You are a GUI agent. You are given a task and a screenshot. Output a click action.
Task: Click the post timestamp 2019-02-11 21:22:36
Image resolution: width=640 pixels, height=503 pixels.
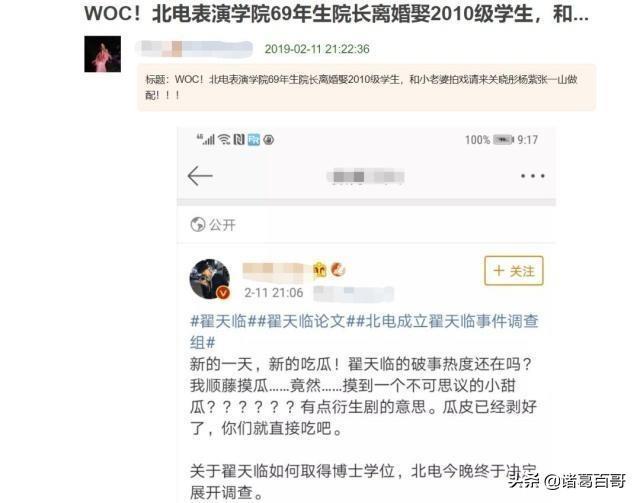[317, 49]
